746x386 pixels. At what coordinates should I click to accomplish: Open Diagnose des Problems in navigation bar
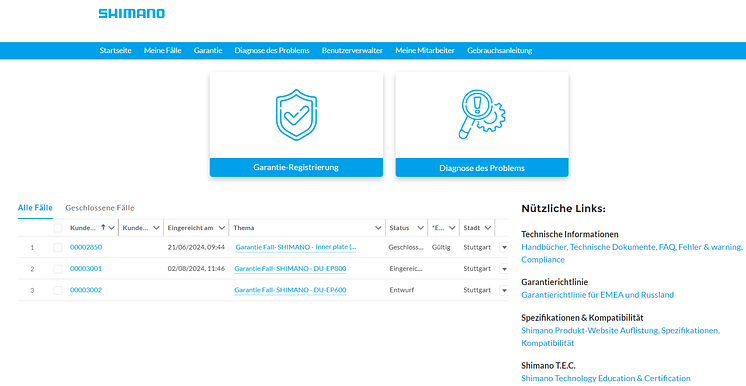pos(272,50)
